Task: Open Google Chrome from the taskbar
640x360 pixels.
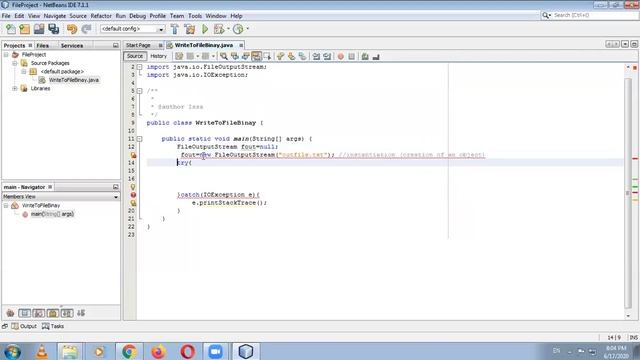Action: click(x=129, y=351)
